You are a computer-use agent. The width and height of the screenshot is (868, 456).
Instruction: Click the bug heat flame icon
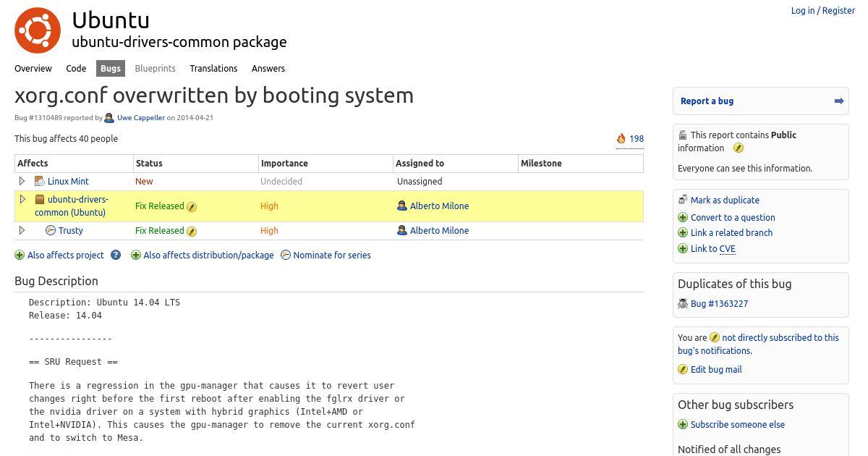[x=621, y=138]
